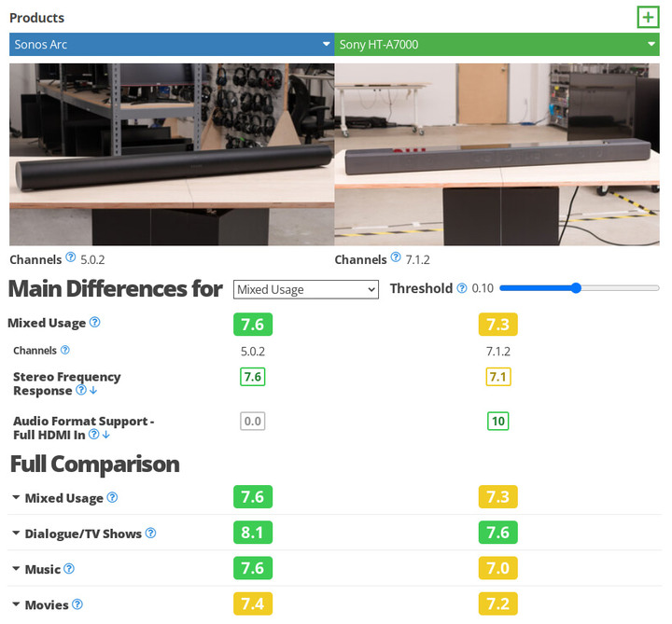
Task: Open the Dialogue/TV Shows help icon
Action: tap(150, 533)
